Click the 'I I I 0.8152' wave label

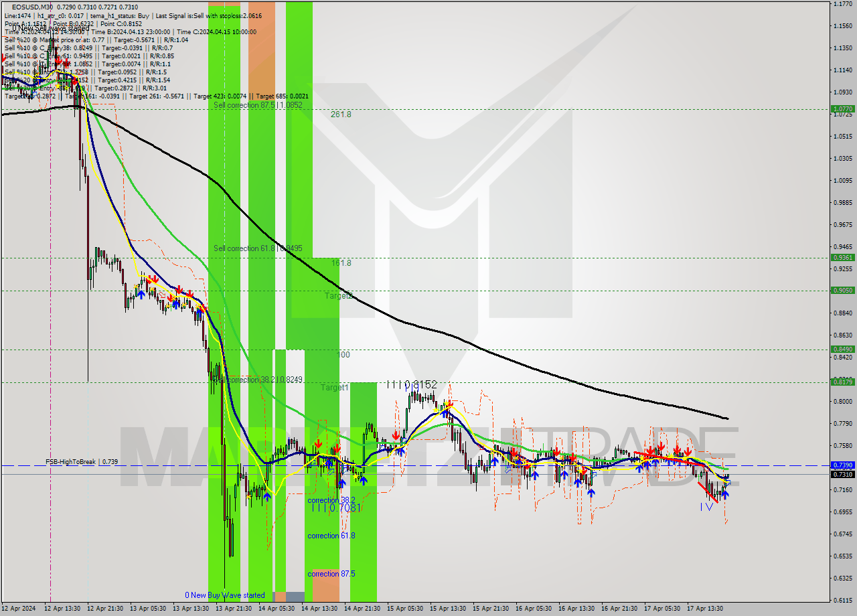tap(411, 384)
